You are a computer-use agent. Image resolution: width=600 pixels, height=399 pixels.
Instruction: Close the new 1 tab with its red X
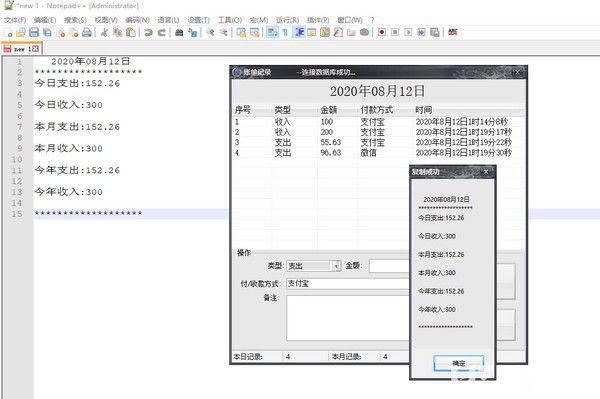click(x=36, y=49)
